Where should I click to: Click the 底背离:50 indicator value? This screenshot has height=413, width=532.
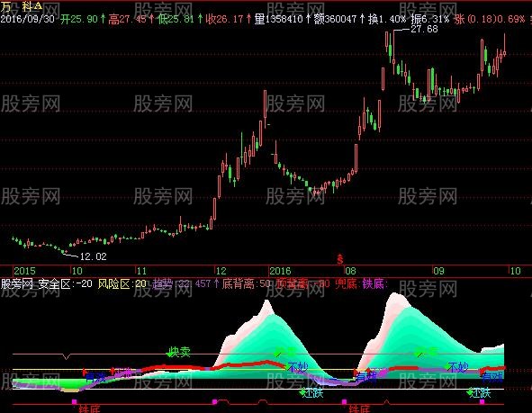(246, 283)
